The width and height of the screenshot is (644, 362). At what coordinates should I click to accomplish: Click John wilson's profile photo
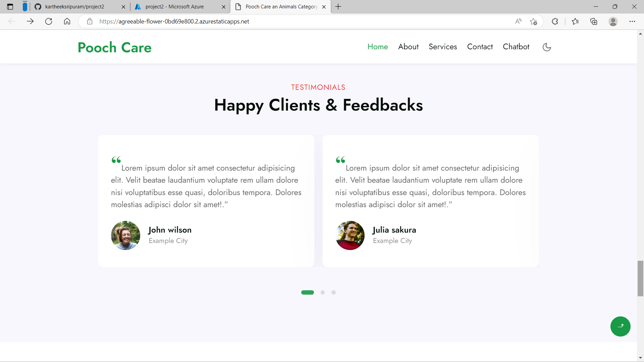tap(125, 235)
